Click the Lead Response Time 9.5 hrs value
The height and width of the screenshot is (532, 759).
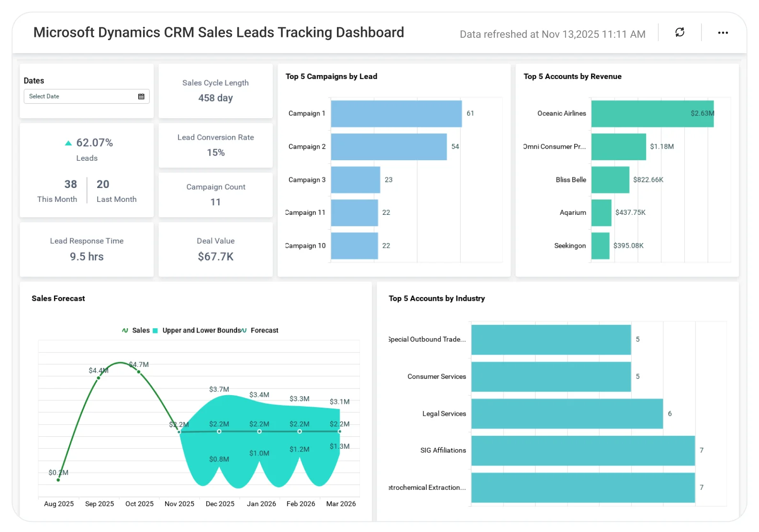pyautogui.click(x=87, y=257)
